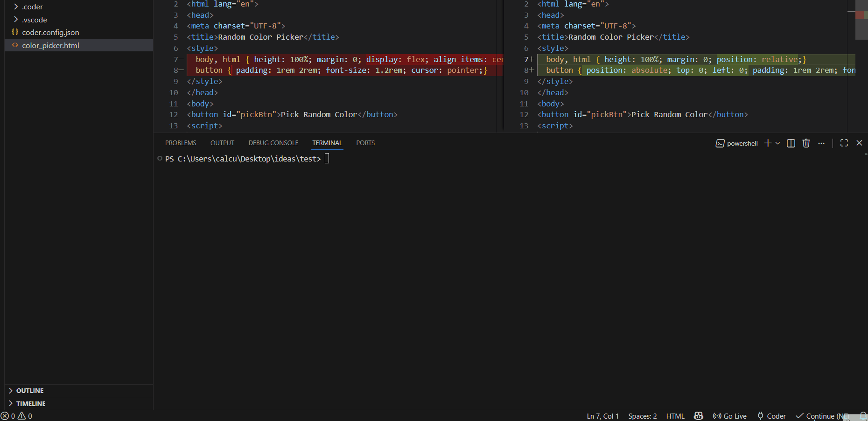
Task: Switch to the PORTS tab
Action: tap(365, 143)
